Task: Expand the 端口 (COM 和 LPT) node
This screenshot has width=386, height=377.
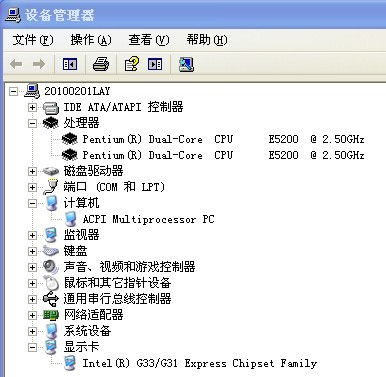Action: 32,187
